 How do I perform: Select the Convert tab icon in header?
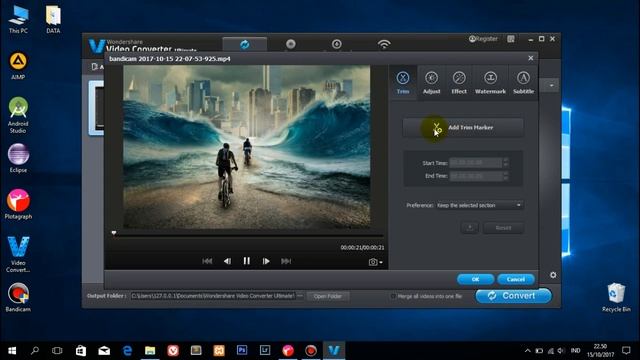coord(244,44)
